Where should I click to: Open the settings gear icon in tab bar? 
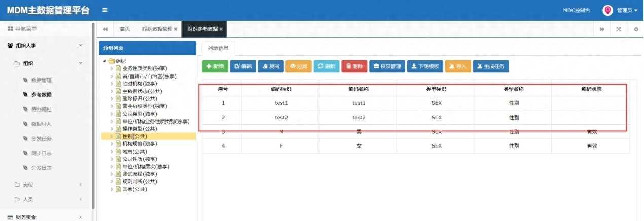pyautogui.click(x=636, y=29)
